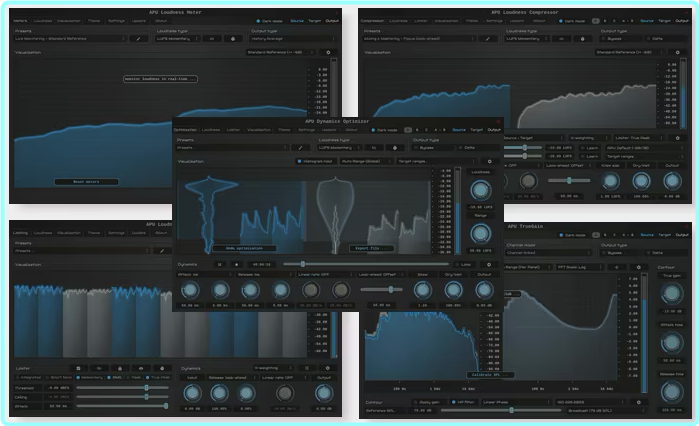
Task: Open Visualization gear settings in Loudness Compressor
Action: 678,52
